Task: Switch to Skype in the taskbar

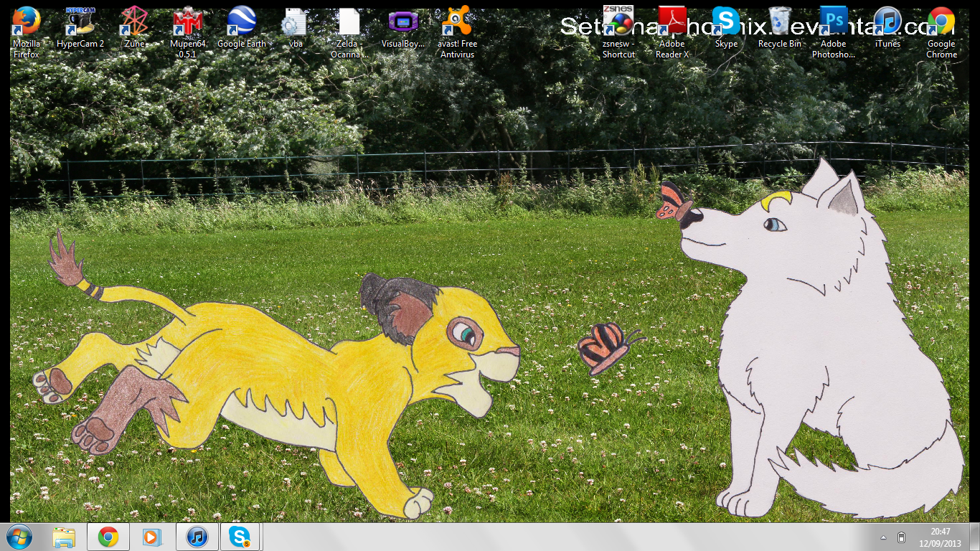Action: 240,537
